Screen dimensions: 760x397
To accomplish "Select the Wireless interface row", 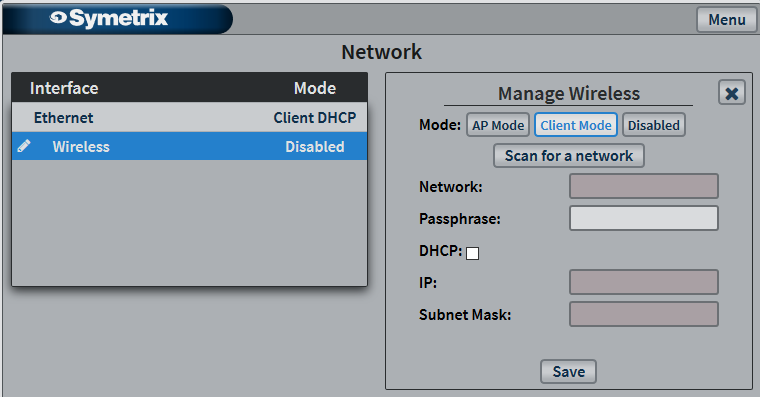I will [190, 146].
